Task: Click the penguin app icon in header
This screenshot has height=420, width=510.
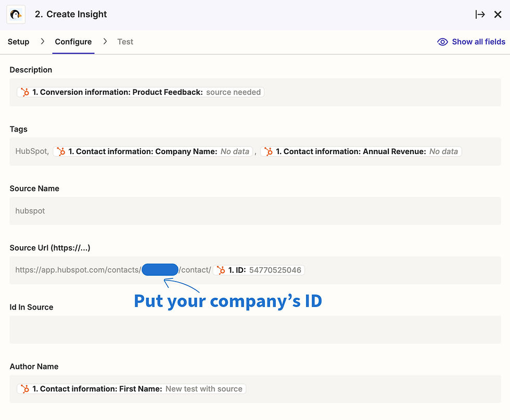Action: 16,15
